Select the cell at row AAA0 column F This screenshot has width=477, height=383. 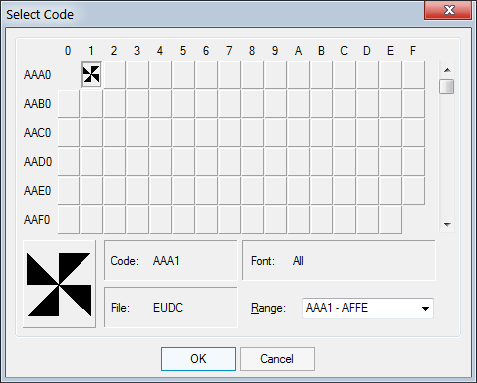(x=413, y=74)
